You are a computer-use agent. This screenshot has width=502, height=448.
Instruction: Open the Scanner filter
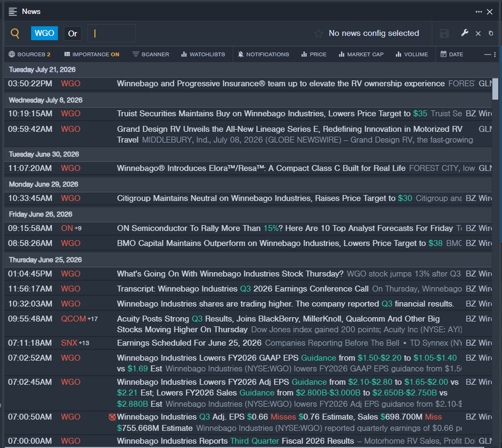(151, 55)
